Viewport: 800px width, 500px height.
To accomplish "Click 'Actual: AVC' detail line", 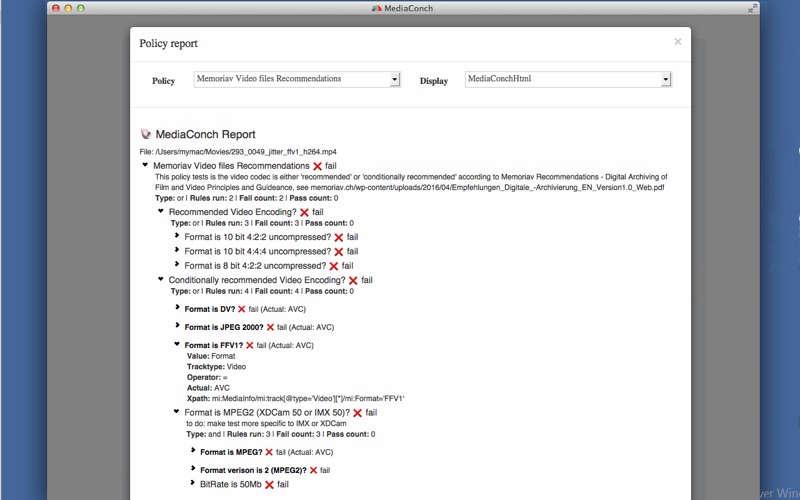I will coord(208,388).
